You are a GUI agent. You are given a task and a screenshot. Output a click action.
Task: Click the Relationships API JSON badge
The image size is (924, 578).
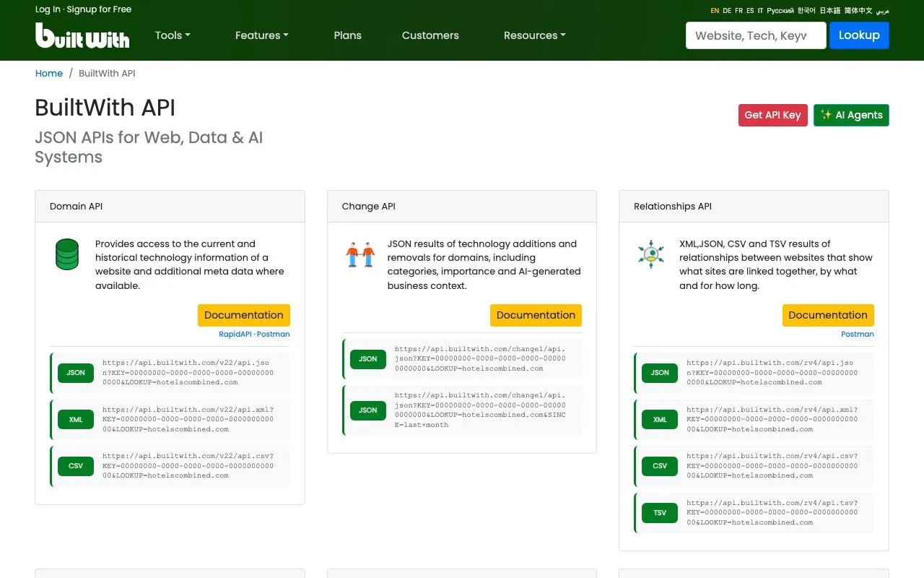tap(660, 373)
